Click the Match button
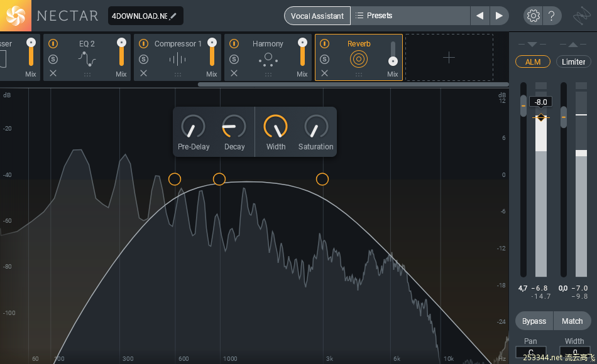The width and height of the screenshot is (597, 364). coord(572,321)
